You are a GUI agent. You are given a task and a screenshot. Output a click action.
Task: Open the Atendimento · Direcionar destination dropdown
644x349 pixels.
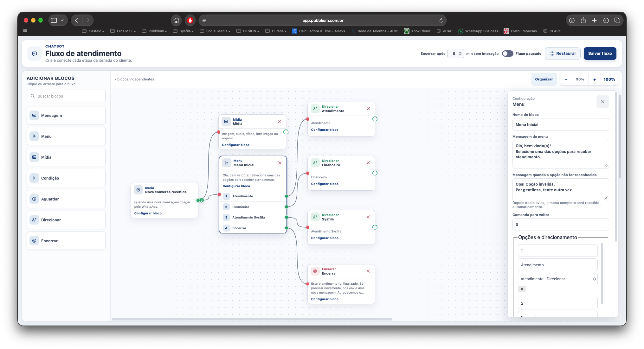(558, 279)
